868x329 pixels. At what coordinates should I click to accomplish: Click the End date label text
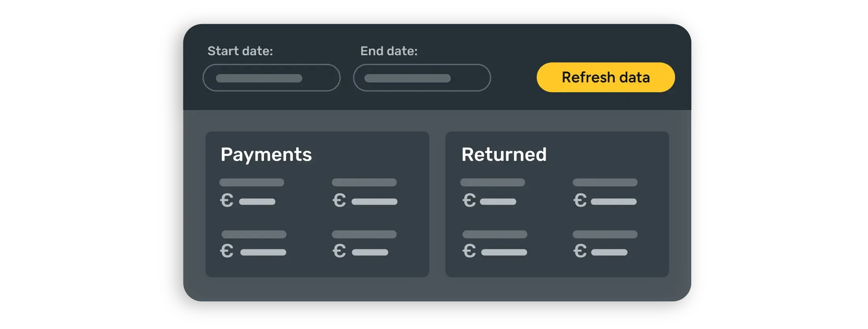389,51
